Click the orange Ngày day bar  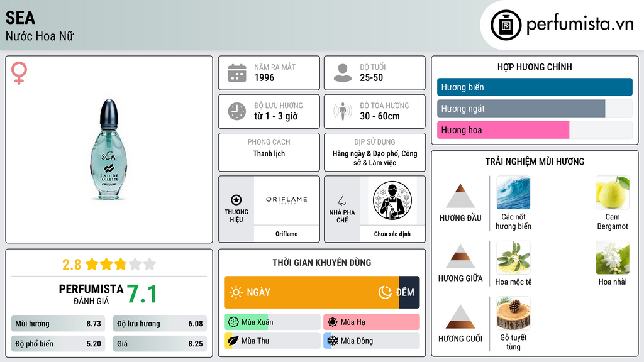(311, 292)
